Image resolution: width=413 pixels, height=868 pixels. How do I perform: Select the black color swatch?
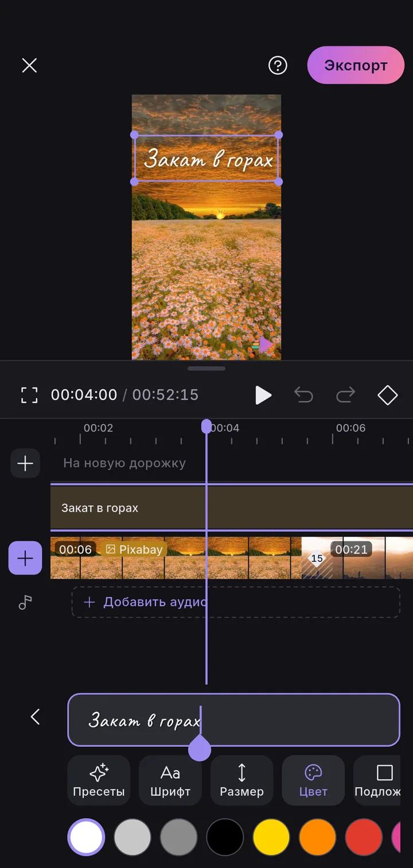click(225, 837)
